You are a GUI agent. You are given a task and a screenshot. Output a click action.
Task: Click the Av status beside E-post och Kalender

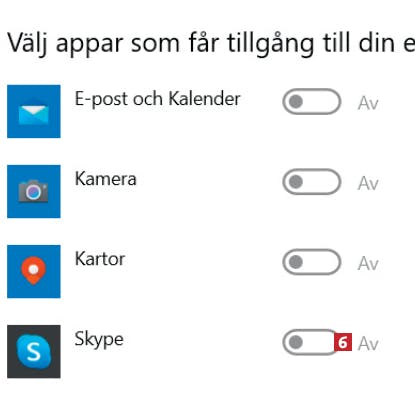[x=368, y=103]
